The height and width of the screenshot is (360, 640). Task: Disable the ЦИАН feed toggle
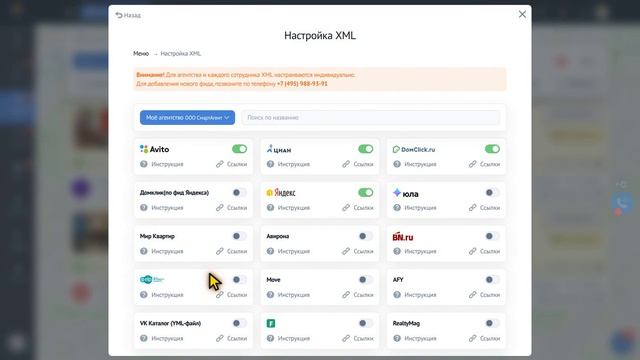[366, 149]
